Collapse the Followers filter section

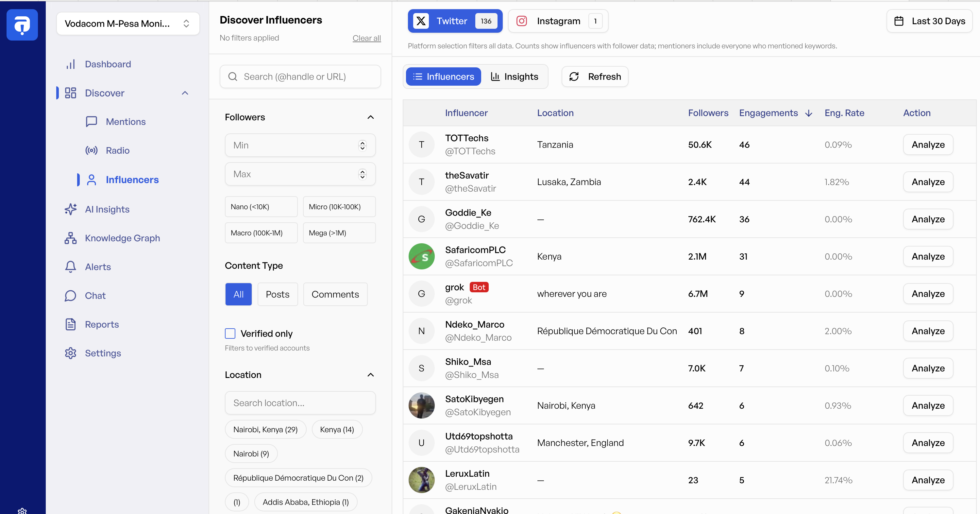pyautogui.click(x=371, y=117)
